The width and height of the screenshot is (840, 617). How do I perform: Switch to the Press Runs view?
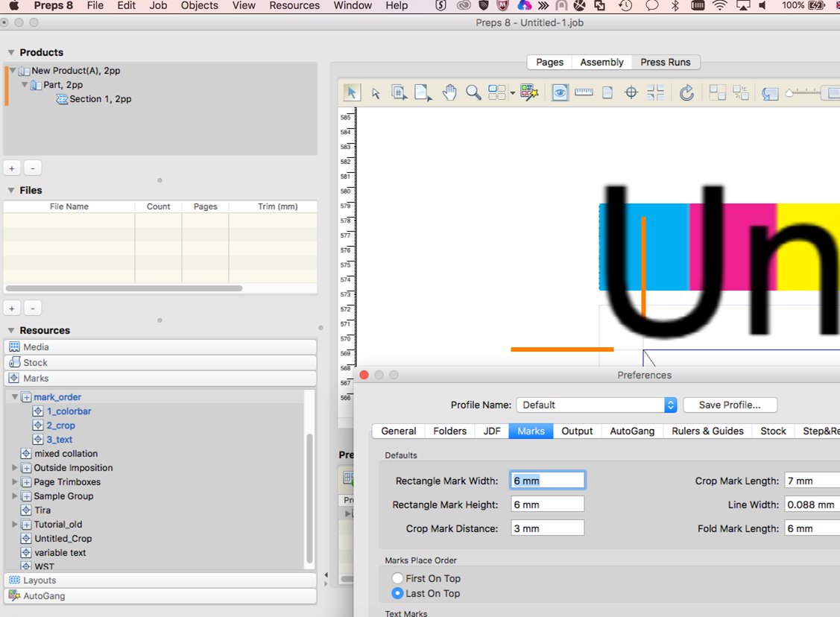(x=665, y=62)
